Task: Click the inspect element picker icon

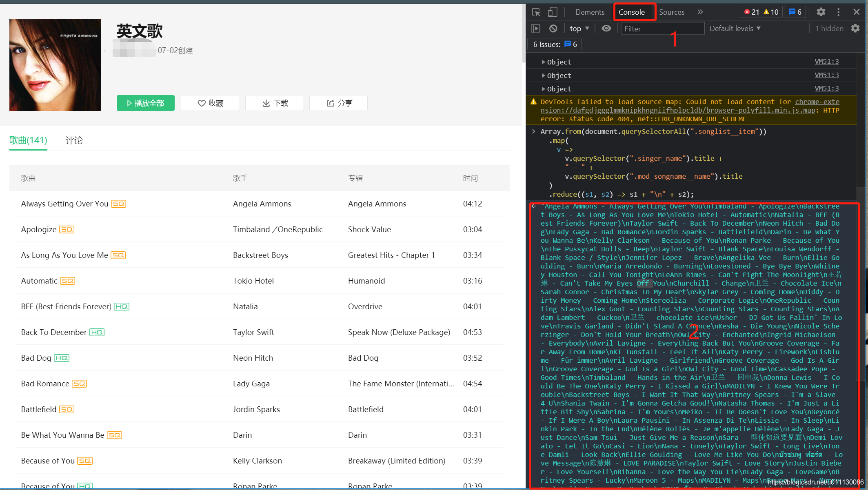Action: (536, 12)
